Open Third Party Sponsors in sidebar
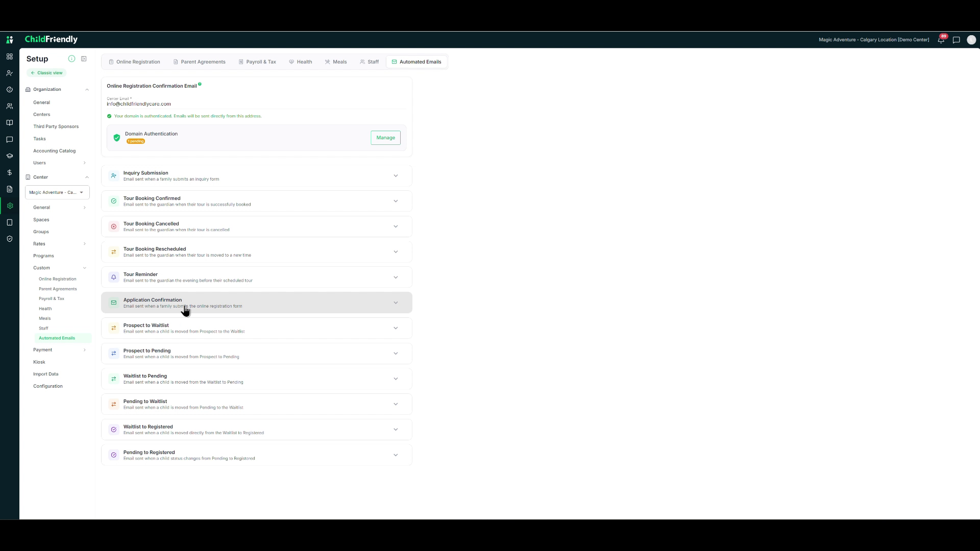980x551 pixels. coord(56,127)
